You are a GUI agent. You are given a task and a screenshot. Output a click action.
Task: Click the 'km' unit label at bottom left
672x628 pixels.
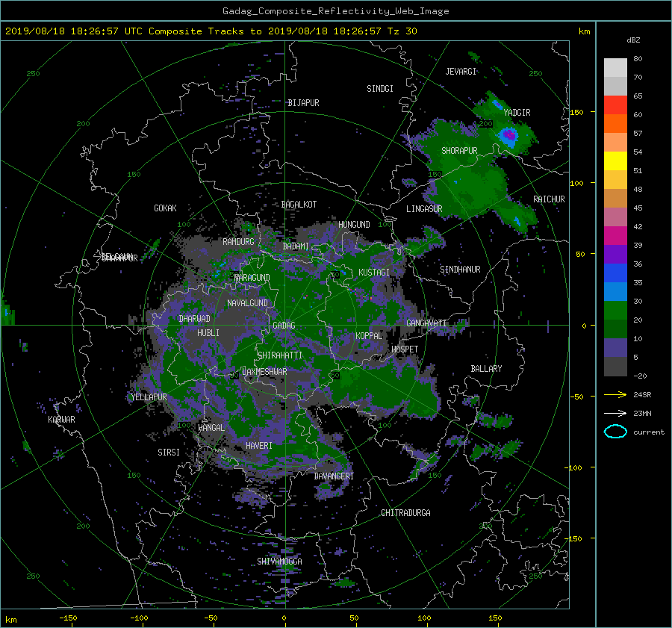click(10, 620)
